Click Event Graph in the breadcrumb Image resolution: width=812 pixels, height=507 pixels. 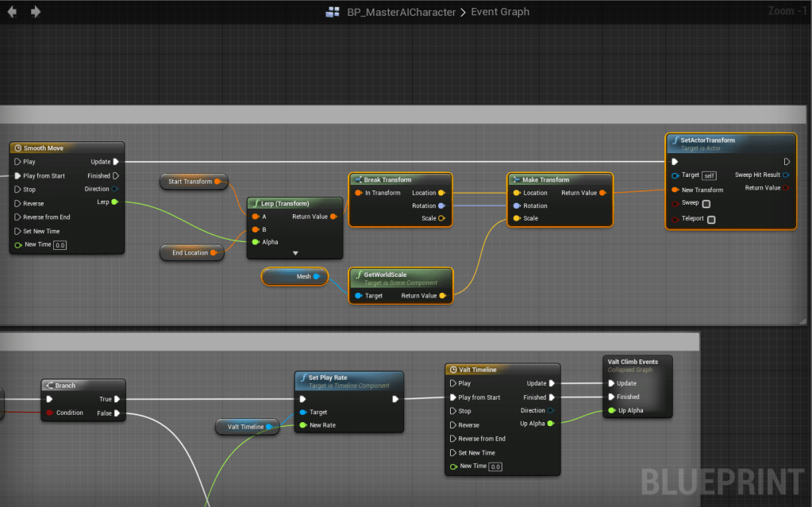tap(500, 12)
